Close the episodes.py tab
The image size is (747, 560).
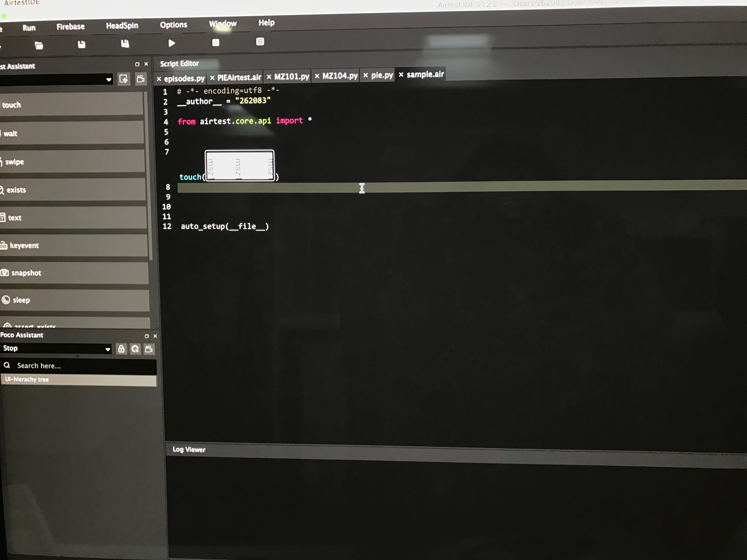(159, 79)
